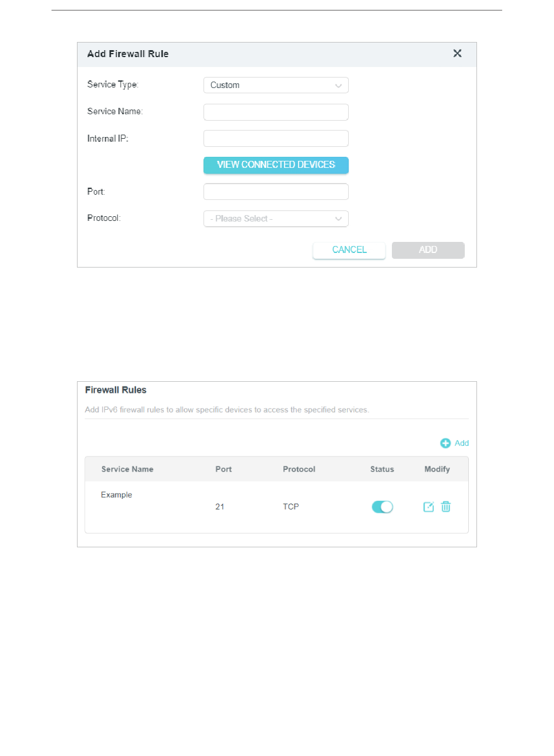
Task: Toggle the Example rule status switch
Action: click(x=383, y=507)
